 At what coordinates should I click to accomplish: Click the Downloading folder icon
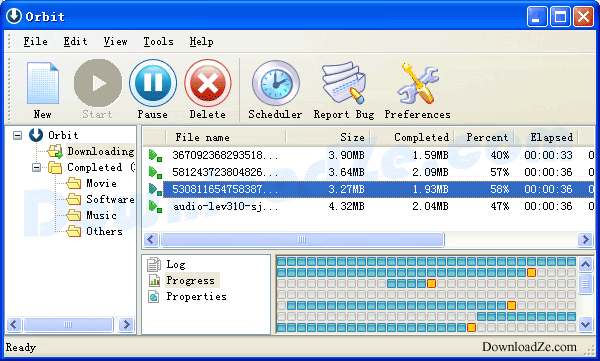click(x=55, y=151)
